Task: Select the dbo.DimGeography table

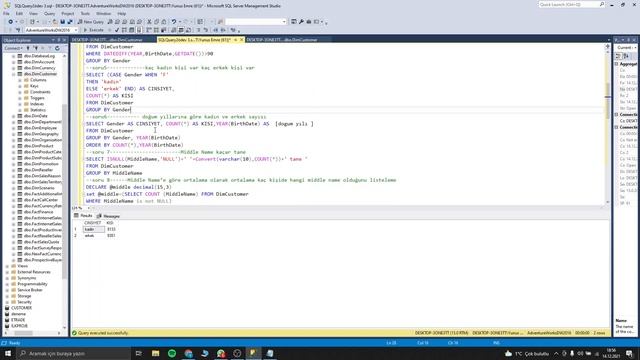Action: pos(41,134)
